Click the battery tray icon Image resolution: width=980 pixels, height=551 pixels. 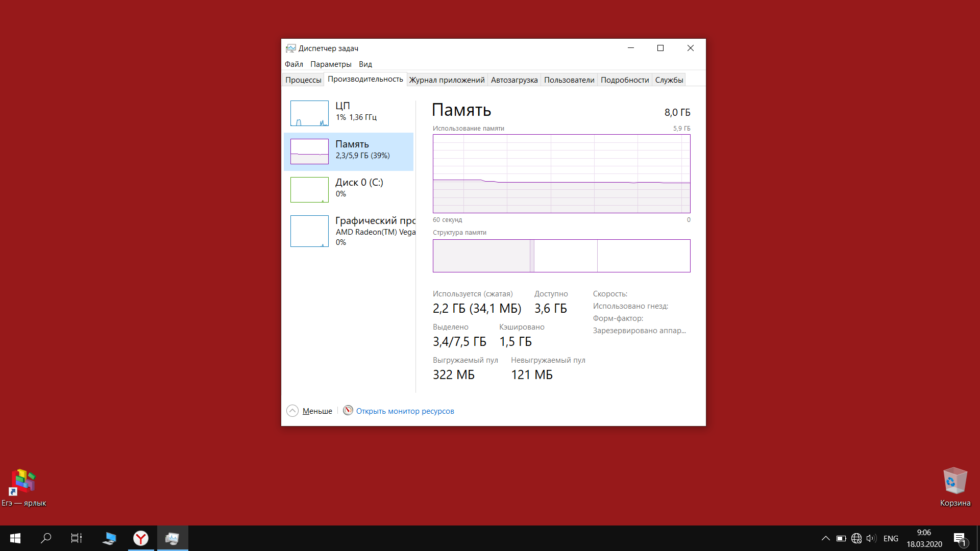click(x=841, y=538)
